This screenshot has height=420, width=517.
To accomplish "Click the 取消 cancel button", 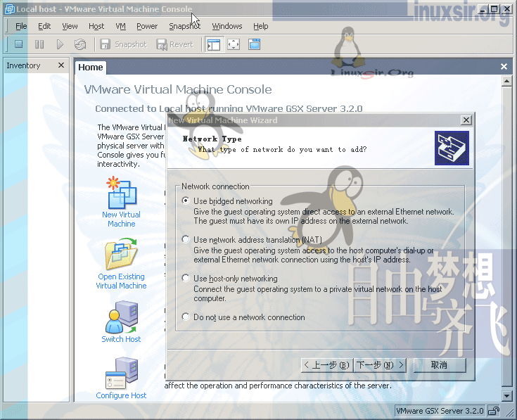I will click(x=439, y=365).
